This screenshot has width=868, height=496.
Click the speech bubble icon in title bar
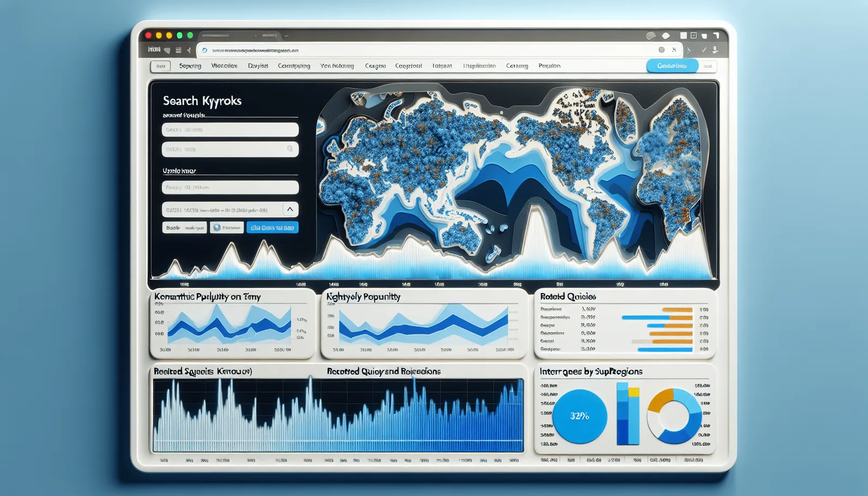(x=650, y=36)
